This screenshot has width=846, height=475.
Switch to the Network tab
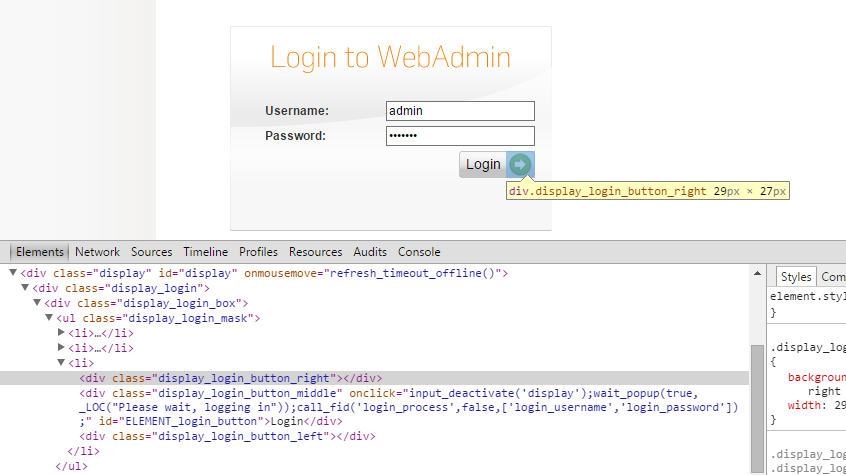coord(97,252)
